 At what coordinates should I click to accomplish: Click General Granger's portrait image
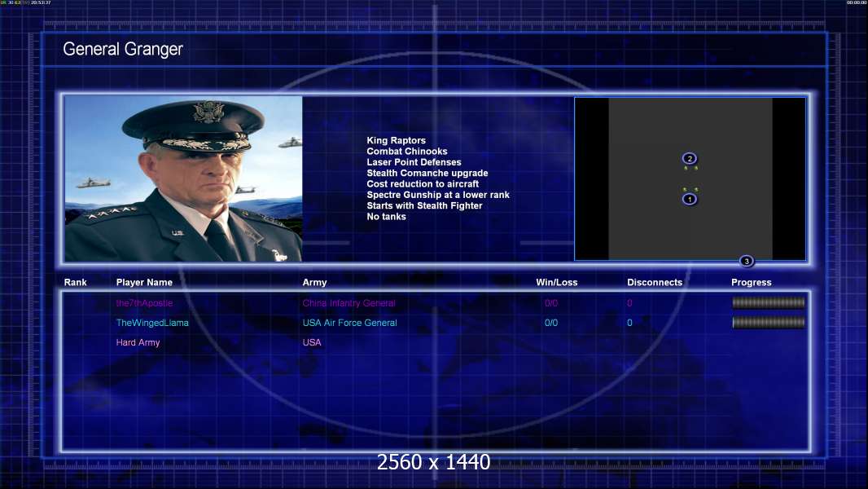pos(183,178)
